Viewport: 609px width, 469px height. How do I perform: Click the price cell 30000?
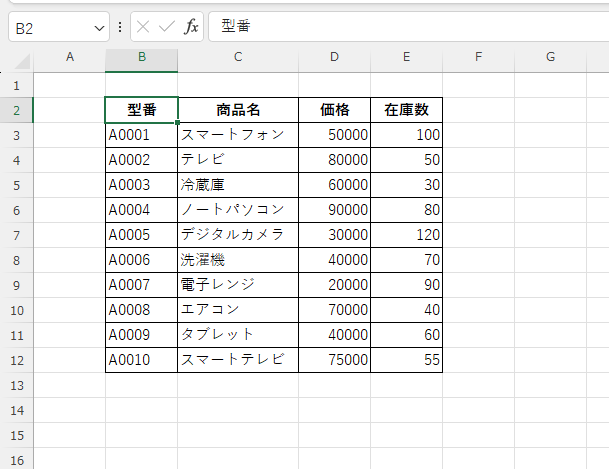pos(334,235)
